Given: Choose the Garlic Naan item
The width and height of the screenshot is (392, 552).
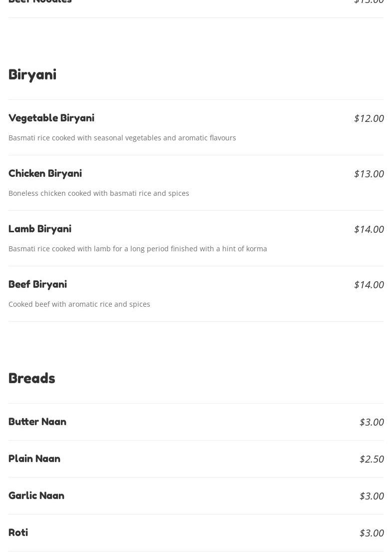Looking at the screenshot, I should coord(36,496).
